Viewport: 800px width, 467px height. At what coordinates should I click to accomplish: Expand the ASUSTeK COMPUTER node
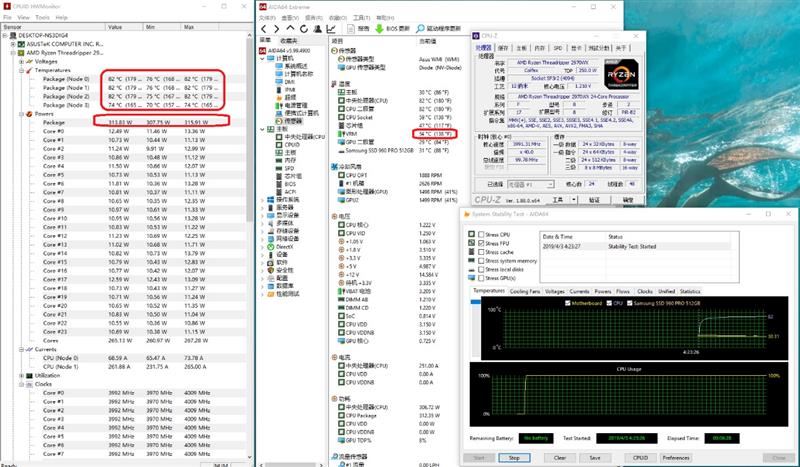[x=13, y=44]
